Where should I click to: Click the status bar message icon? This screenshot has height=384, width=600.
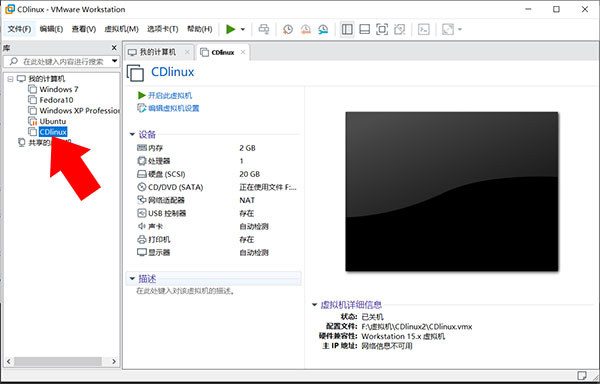coord(582,375)
